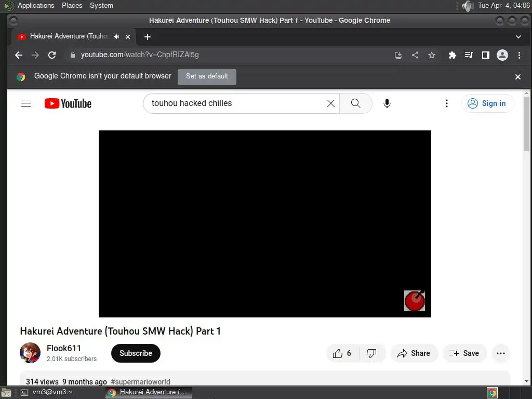
Task: Save the video to a playlist
Action: pos(464,353)
